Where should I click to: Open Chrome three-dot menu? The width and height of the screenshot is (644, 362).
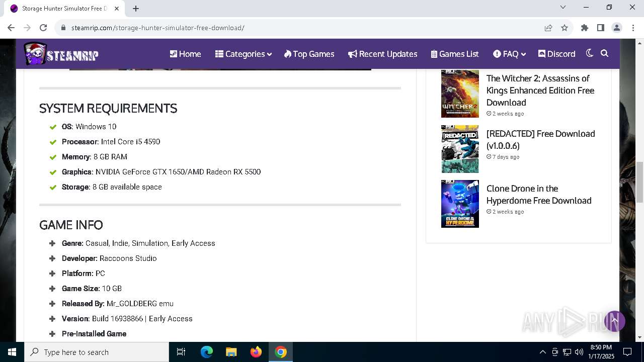click(x=632, y=28)
